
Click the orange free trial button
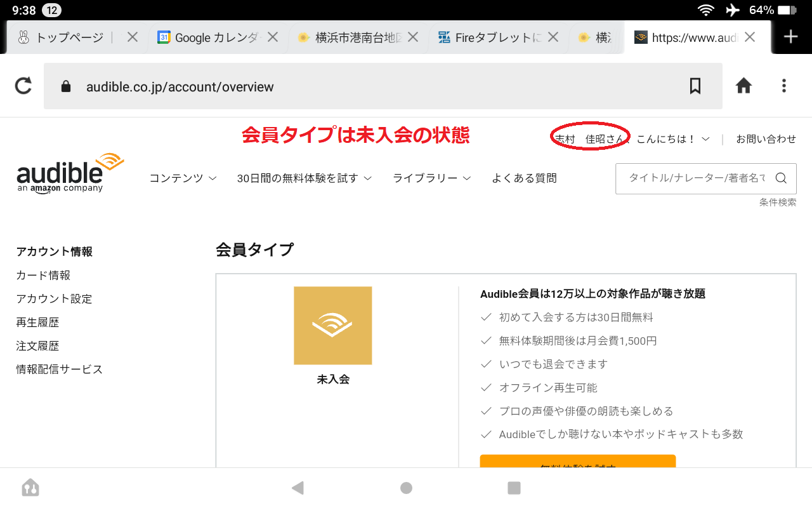578,462
